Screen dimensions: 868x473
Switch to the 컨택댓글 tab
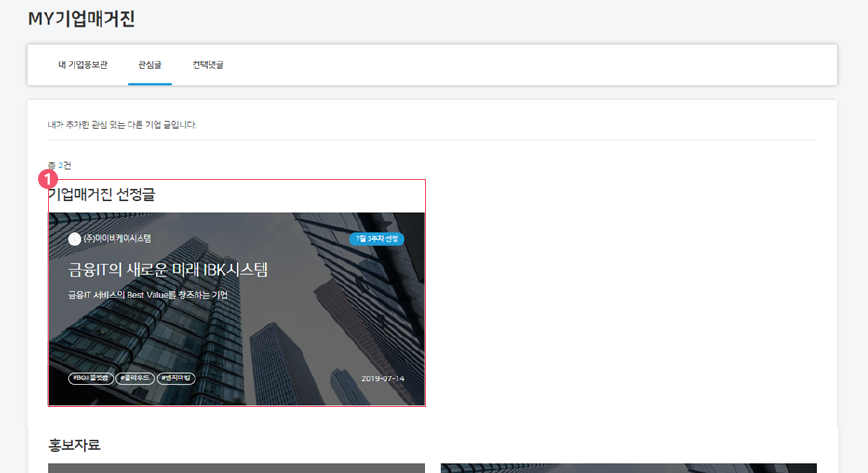pyautogui.click(x=208, y=65)
